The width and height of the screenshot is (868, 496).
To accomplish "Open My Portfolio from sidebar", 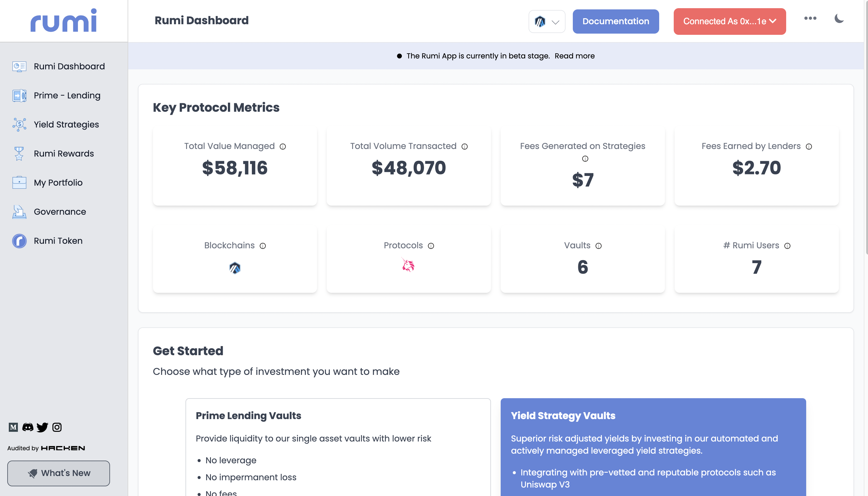I will [58, 183].
